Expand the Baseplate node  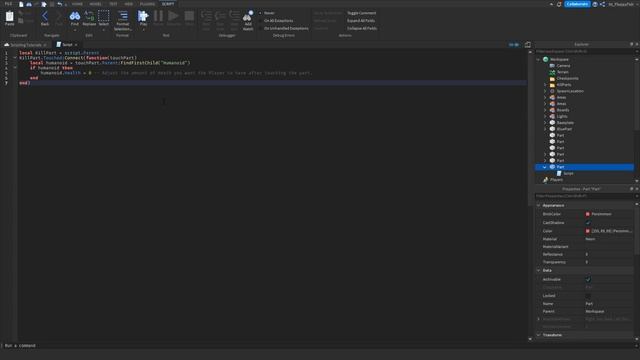click(545, 123)
